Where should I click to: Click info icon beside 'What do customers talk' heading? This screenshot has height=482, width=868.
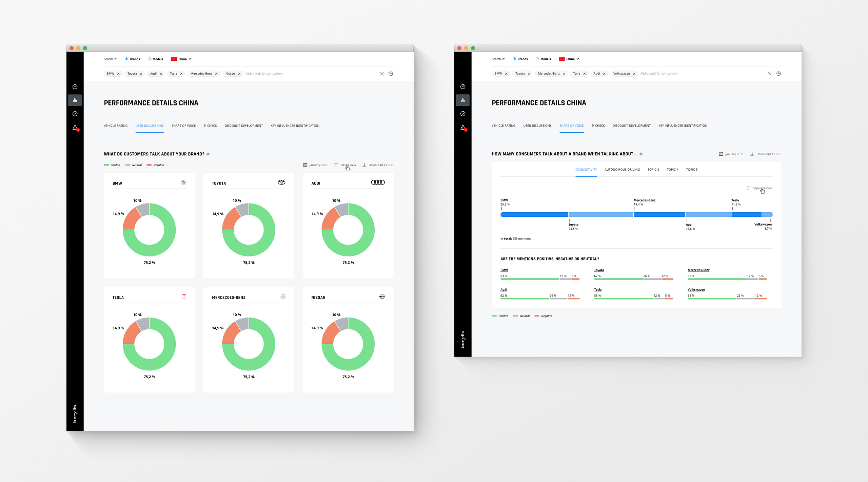tap(208, 154)
